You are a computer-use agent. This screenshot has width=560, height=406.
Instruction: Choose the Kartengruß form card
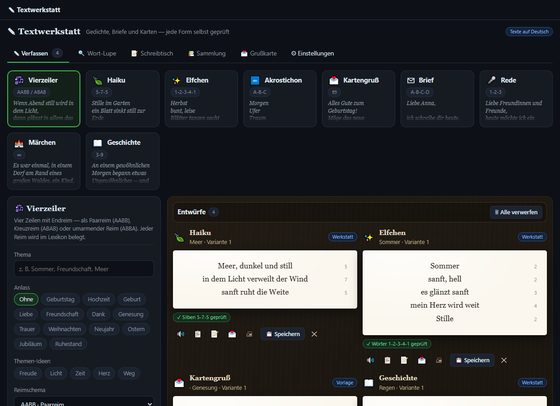point(359,99)
